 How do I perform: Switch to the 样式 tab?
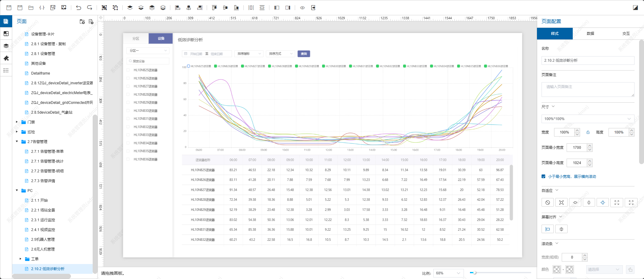555,34
